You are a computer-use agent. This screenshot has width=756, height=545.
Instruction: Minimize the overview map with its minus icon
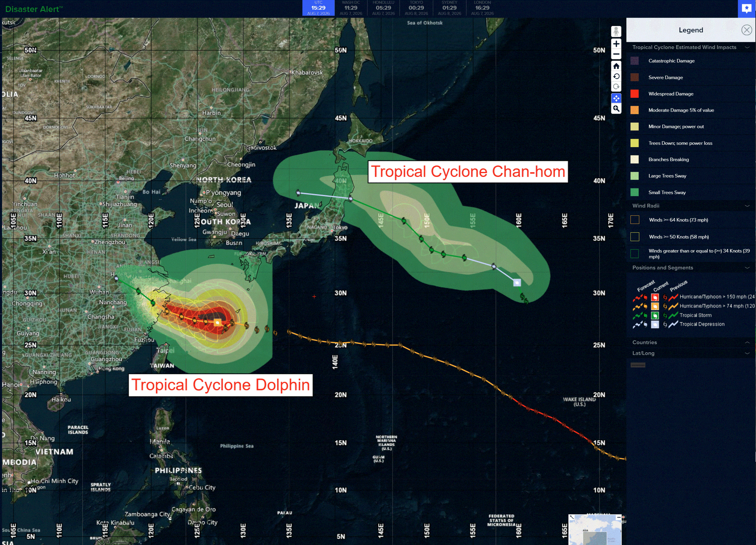coord(618,517)
